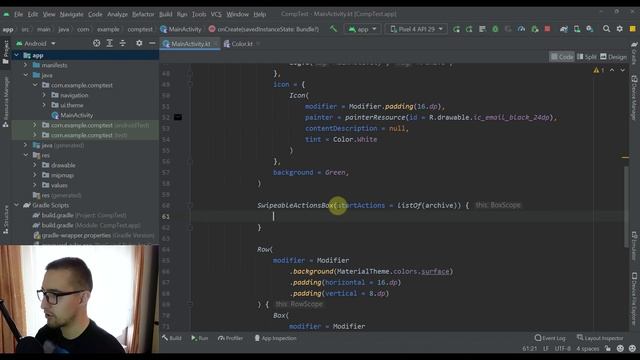Open Project panel options gear

point(139,43)
